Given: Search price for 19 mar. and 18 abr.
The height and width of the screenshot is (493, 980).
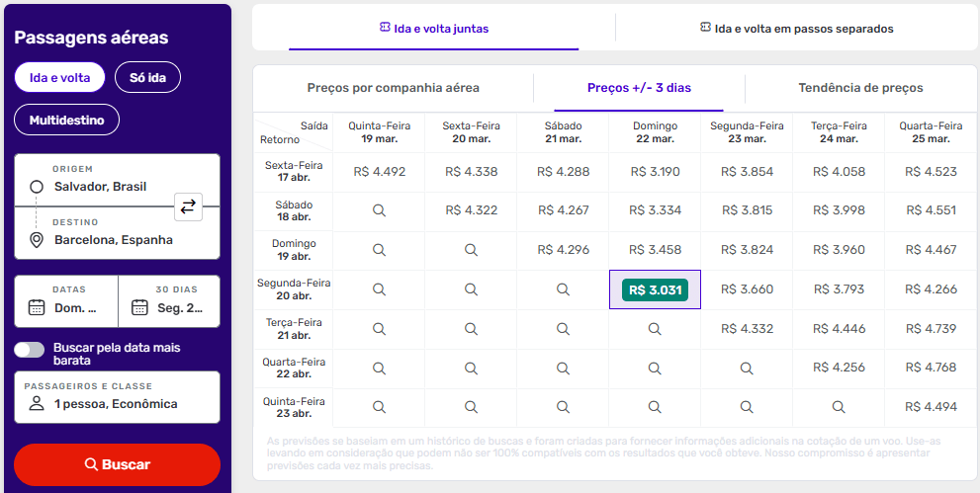Looking at the screenshot, I should click(x=379, y=210).
